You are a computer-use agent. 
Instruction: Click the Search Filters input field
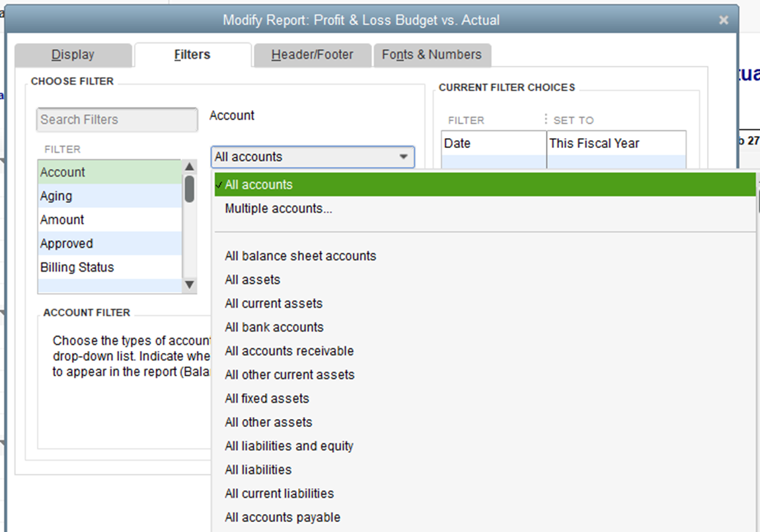(x=117, y=120)
